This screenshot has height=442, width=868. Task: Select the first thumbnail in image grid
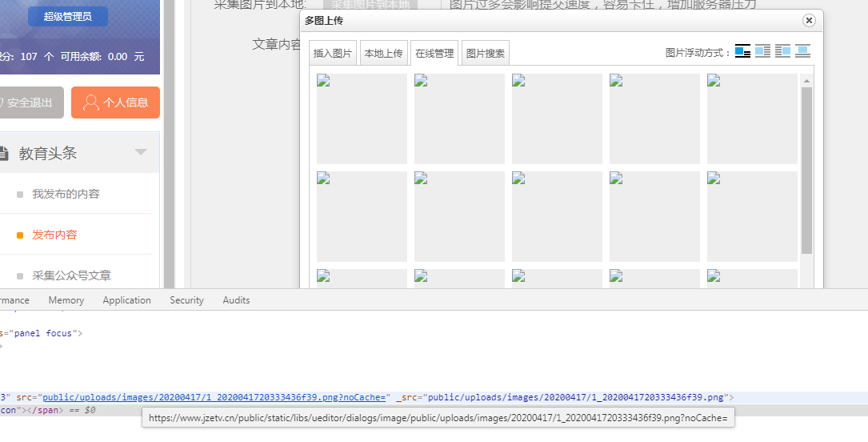point(362,119)
